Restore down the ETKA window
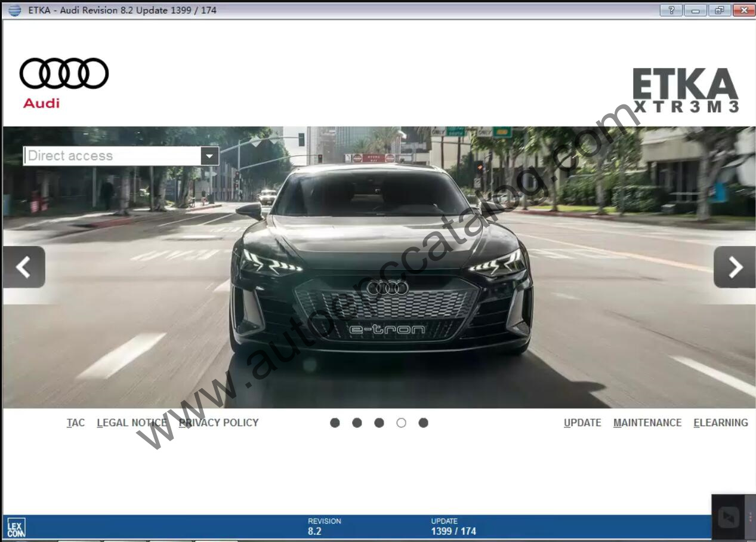The image size is (756, 542). coord(719,10)
